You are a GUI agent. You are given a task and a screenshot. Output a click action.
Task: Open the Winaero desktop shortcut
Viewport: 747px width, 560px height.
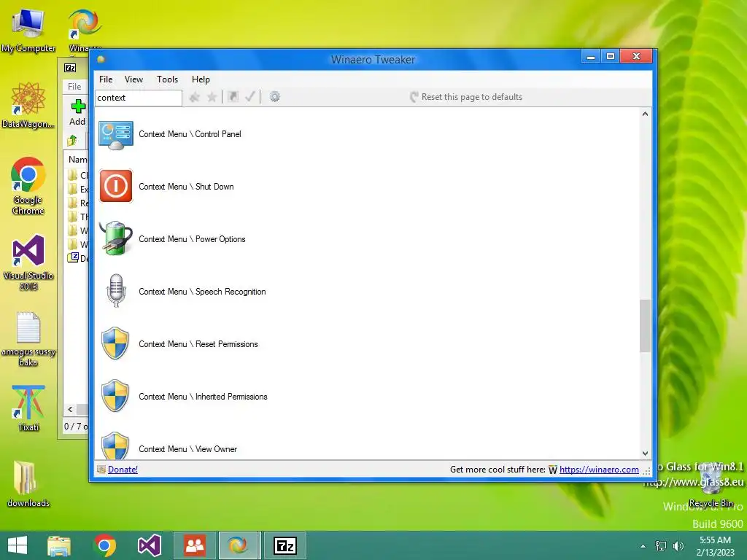(x=85, y=30)
